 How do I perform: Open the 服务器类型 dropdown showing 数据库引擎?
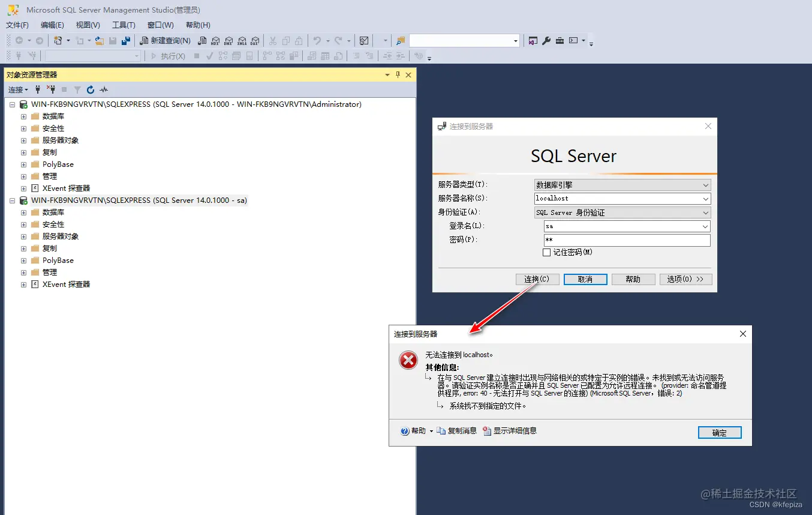(622, 185)
